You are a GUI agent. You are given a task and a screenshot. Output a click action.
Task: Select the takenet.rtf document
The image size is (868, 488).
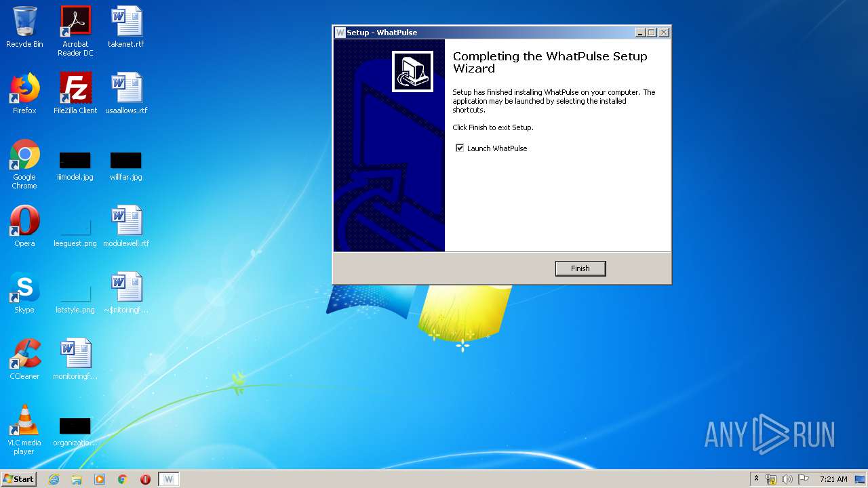point(126,27)
